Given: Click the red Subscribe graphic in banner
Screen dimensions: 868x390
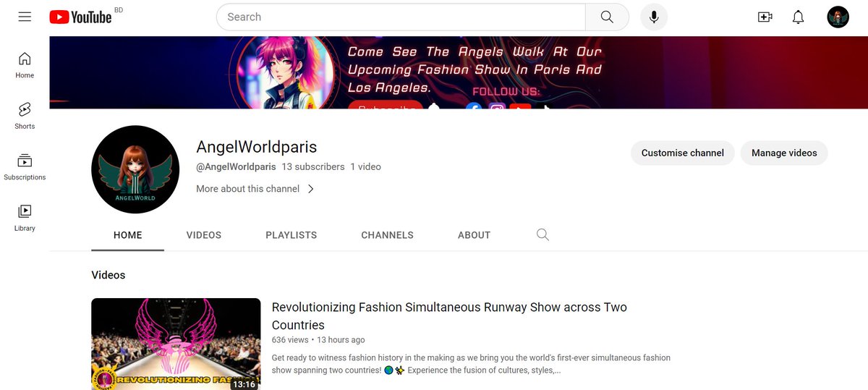Looking at the screenshot, I should [x=385, y=105].
